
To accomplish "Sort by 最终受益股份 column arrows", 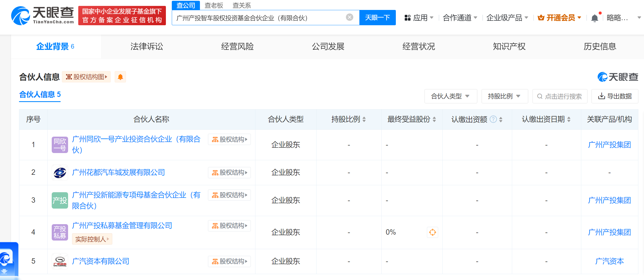I will pos(434,119).
